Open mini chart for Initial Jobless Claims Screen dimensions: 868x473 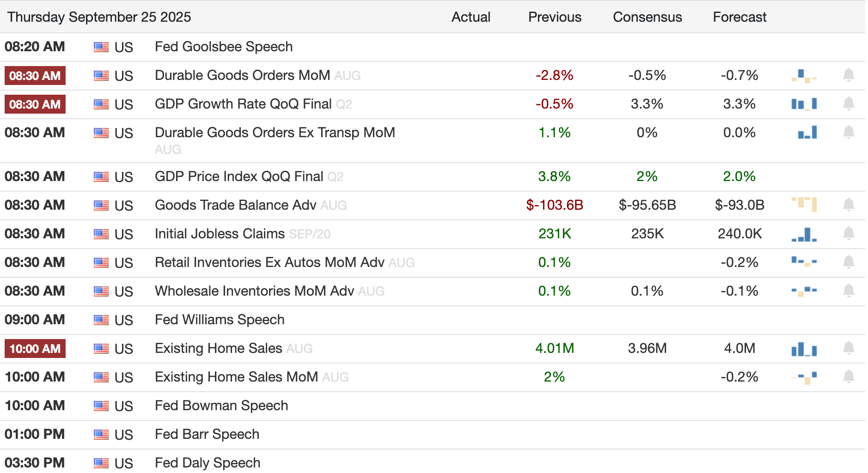804,234
